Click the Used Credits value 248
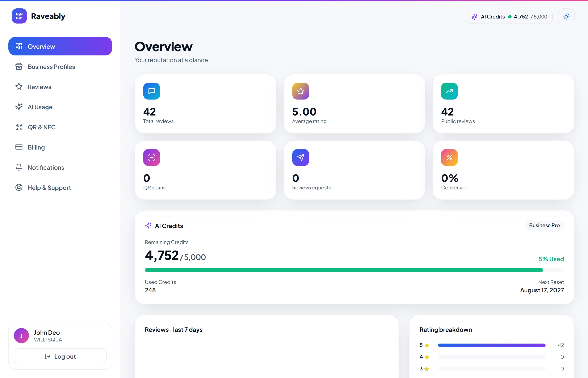 click(x=150, y=290)
